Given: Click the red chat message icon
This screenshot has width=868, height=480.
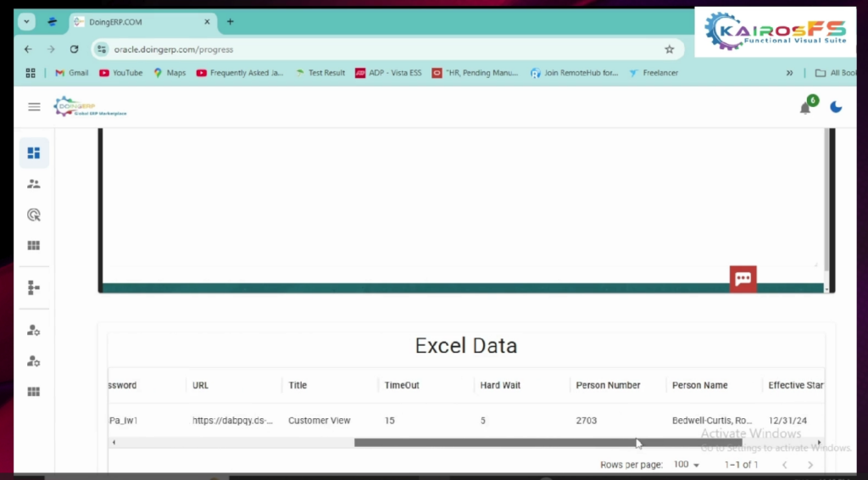Looking at the screenshot, I should 743,279.
